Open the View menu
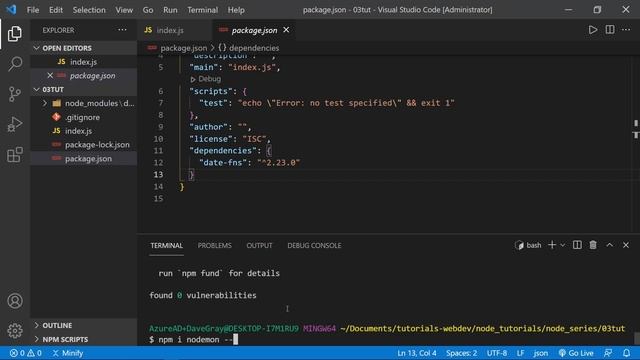This screenshot has height=360, width=640. (124, 10)
